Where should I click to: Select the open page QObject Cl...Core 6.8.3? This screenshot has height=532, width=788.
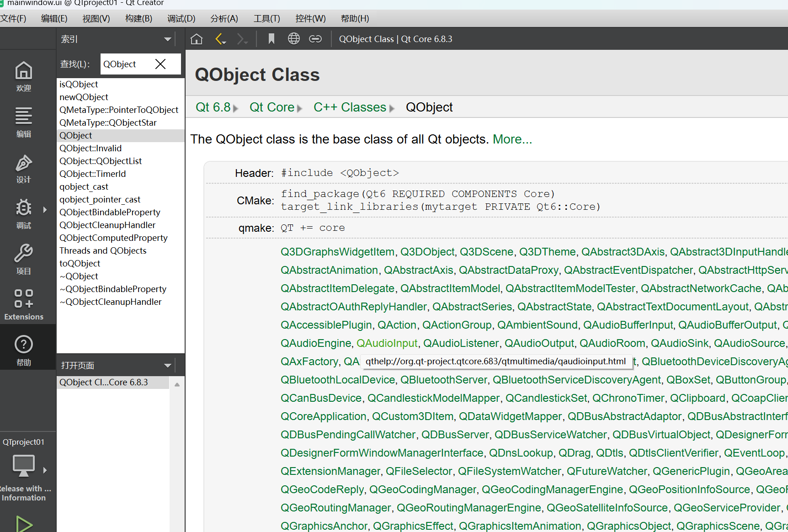pos(113,382)
